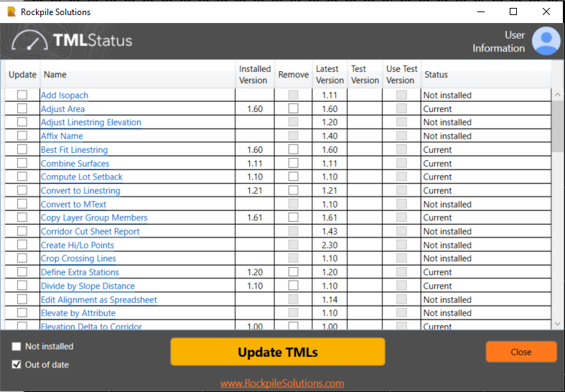This screenshot has width=565, height=392.
Task: Open the Convert to Linestring link
Action: 80,190
